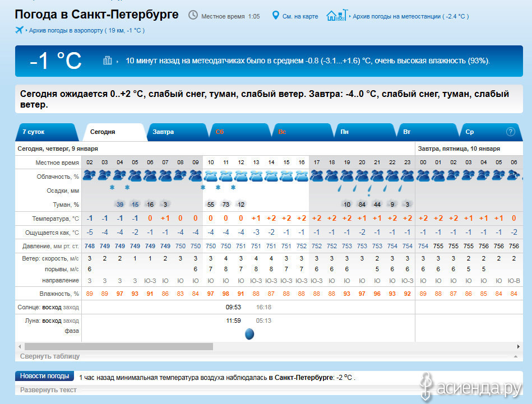Click the weather station house icon

[336, 15]
